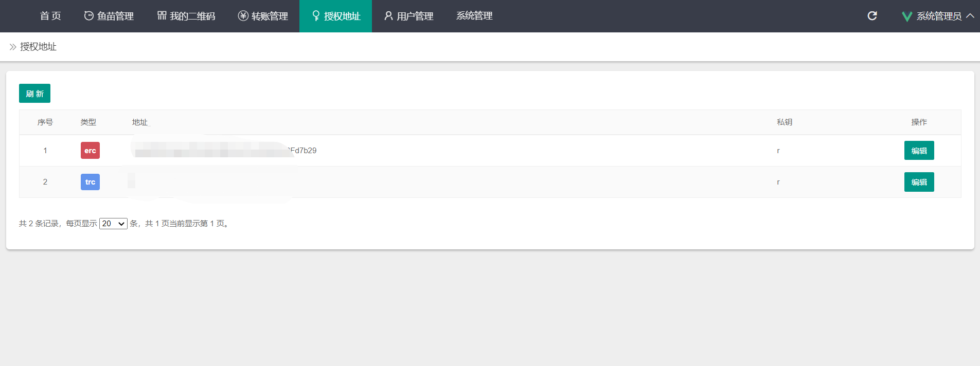Image resolution: width=980 pixels, height=366 pixels.
Task: Click the user icon beside 用户管理
Action: (388, 16)
